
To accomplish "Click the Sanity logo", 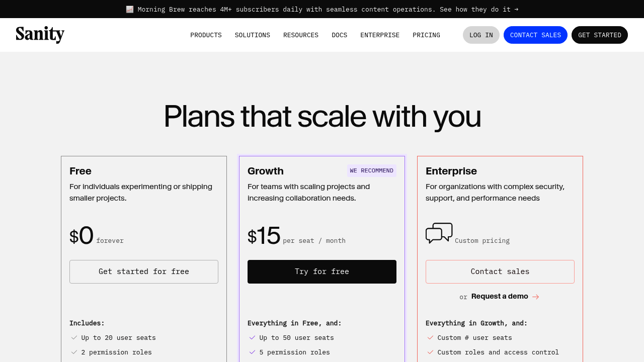I will (40, 35).
